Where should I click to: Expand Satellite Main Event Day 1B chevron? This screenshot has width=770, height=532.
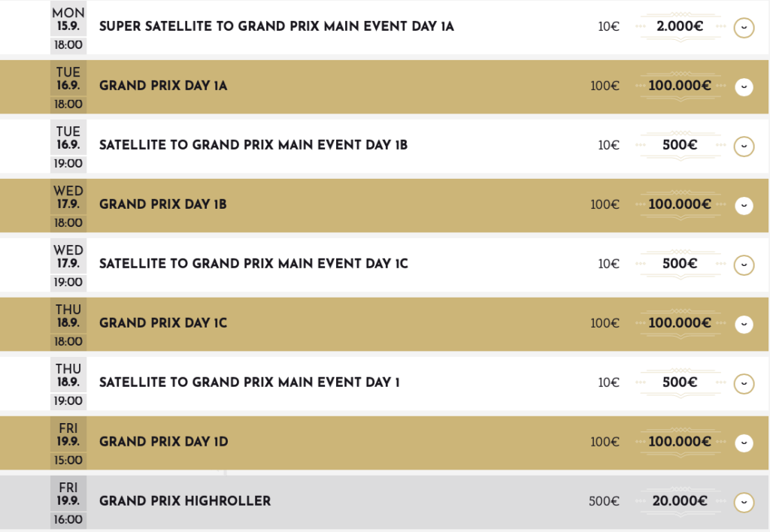744,146
